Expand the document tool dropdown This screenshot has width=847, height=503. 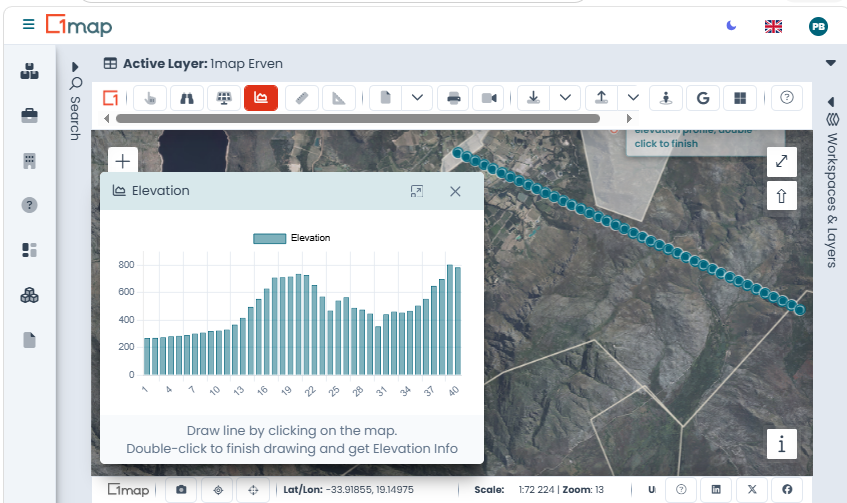click(x=417, y=98)
